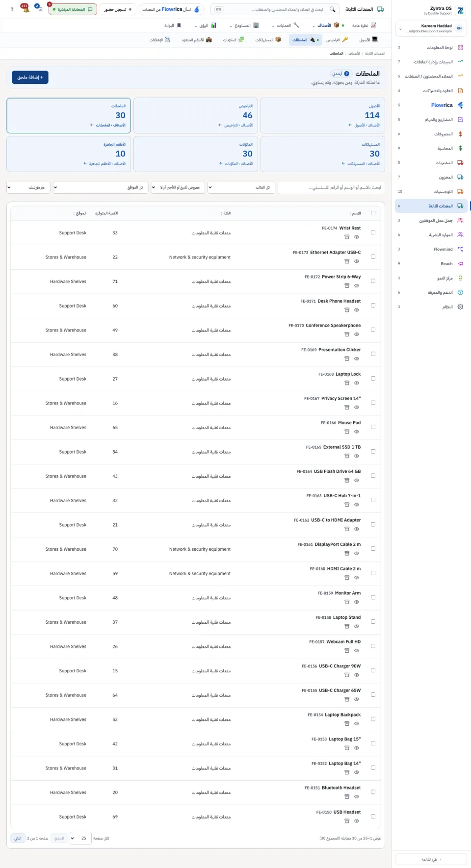Go to Flowmind in the sidebar

[x=431, y=249]
